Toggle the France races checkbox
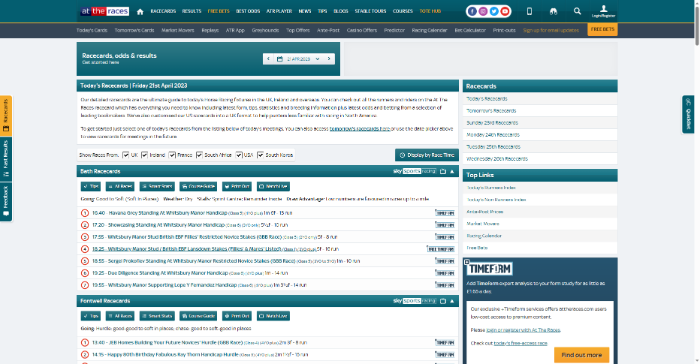 pyautogui.click(x=172, y=155)
